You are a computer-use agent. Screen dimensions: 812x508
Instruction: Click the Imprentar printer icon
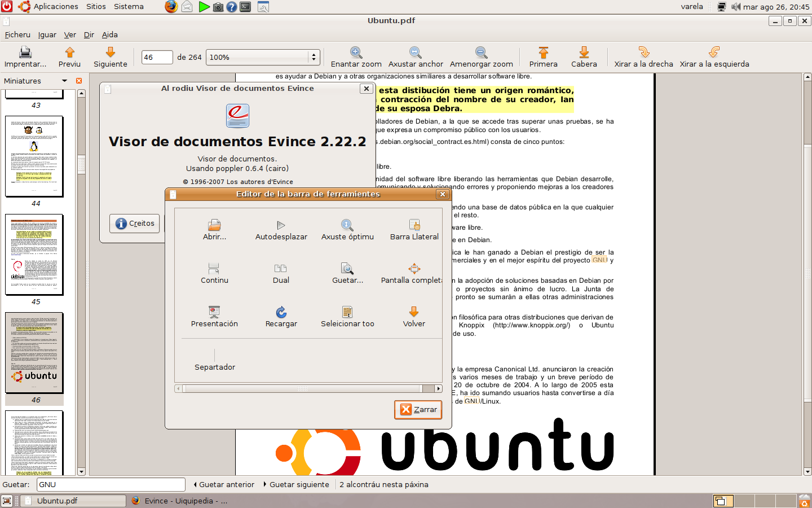25,52
